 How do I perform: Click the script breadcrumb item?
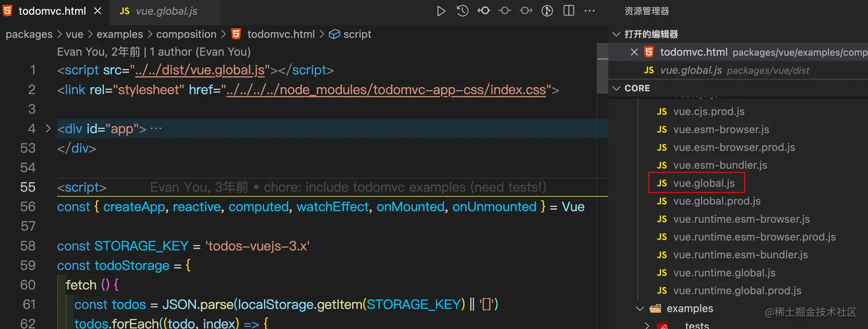357,34
